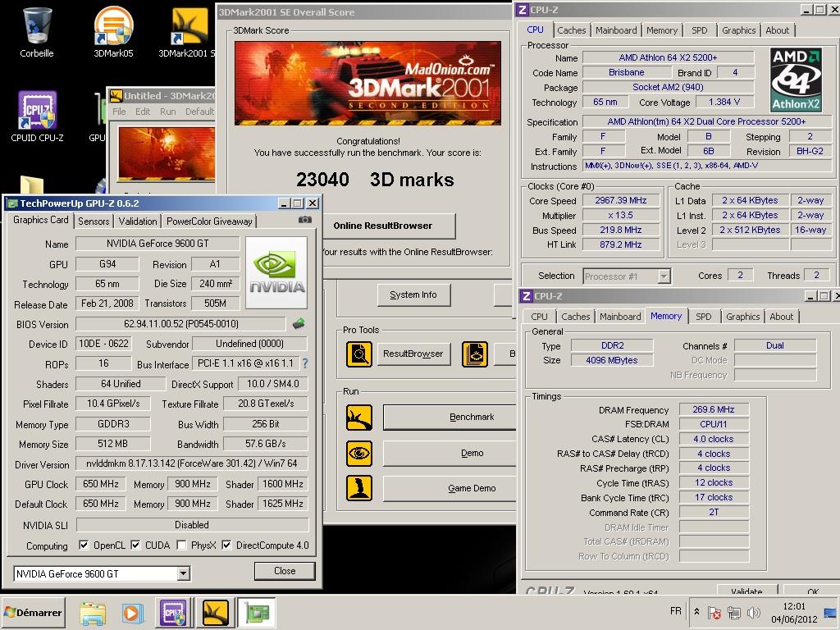840x630 pixels.
Task: Click the Validate button in CPU-Z
Action: tap(746, 590)
